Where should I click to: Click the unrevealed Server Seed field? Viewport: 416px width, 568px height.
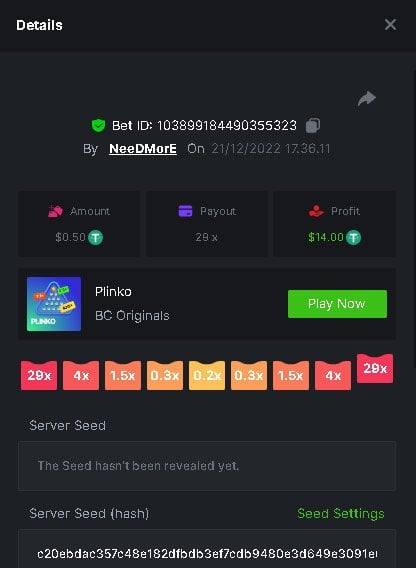pos(207,466)
